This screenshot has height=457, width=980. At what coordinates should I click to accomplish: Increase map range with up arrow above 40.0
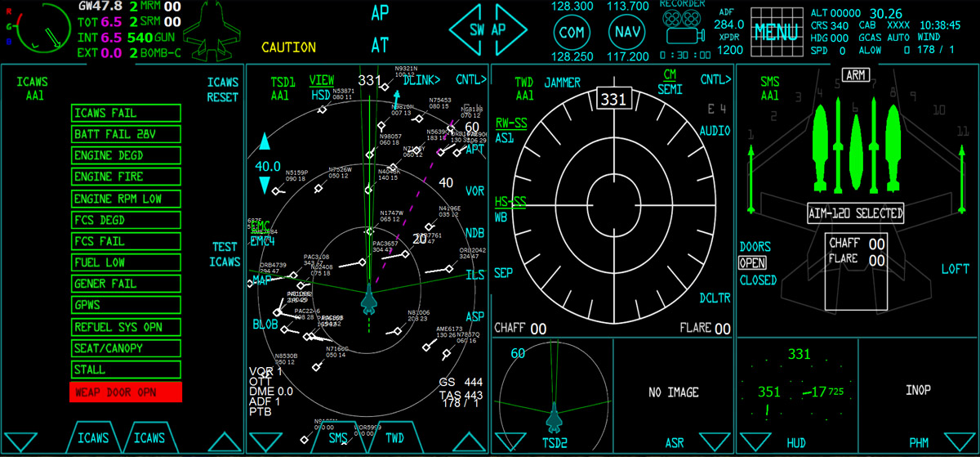264,145
